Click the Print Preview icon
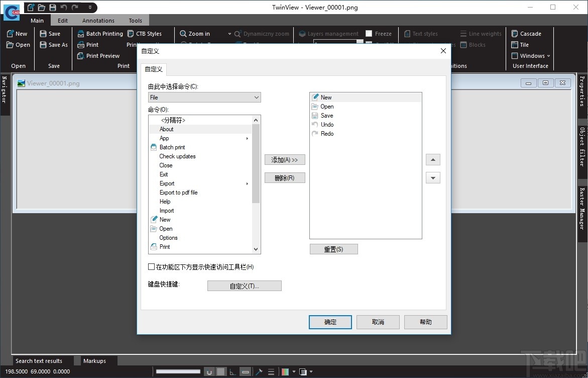The width and height of the screenshot is (588, 378). tap(81, 56)
